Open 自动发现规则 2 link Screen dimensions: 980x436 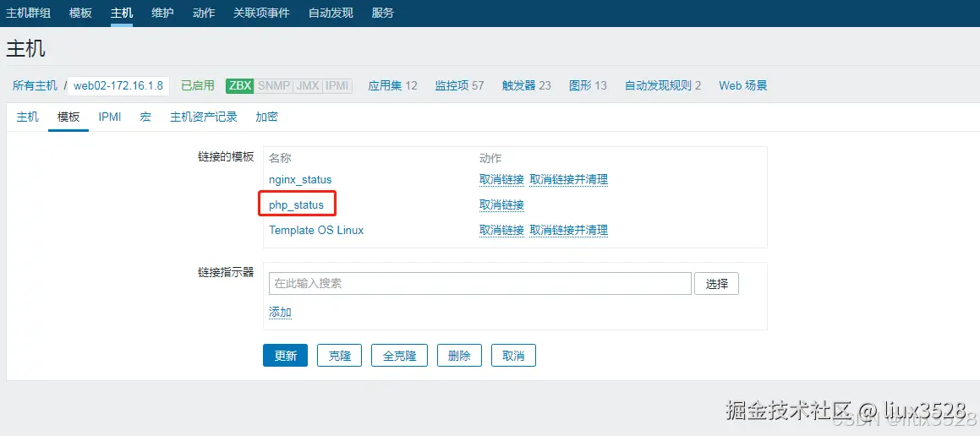663,85
